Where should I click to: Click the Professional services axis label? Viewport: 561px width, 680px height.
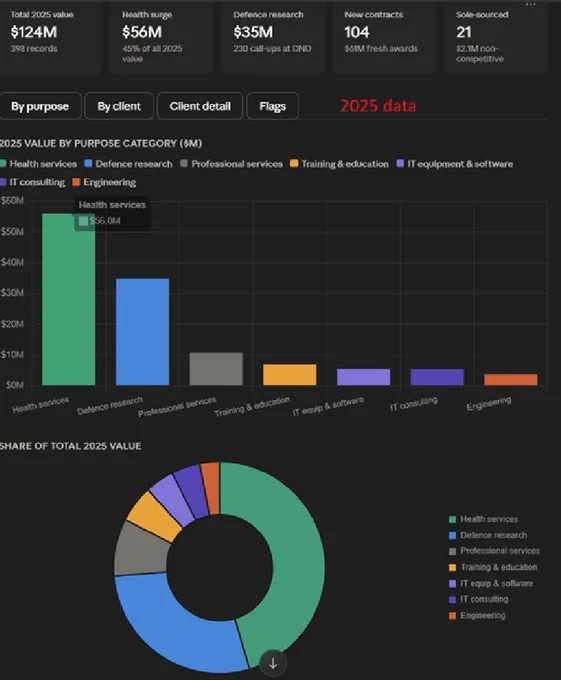(x=177, y=407)
